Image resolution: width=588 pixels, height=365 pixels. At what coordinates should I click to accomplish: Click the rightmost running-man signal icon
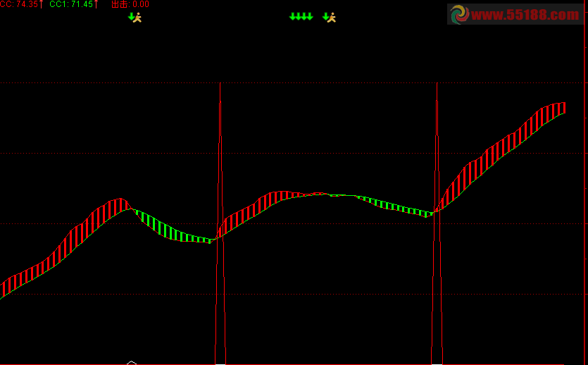tap(332, 17)
